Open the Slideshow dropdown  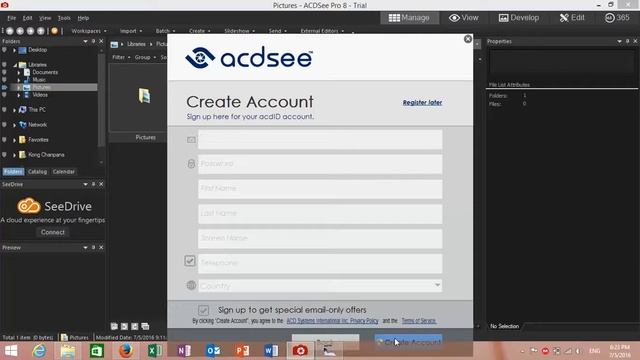click(240, 31)
